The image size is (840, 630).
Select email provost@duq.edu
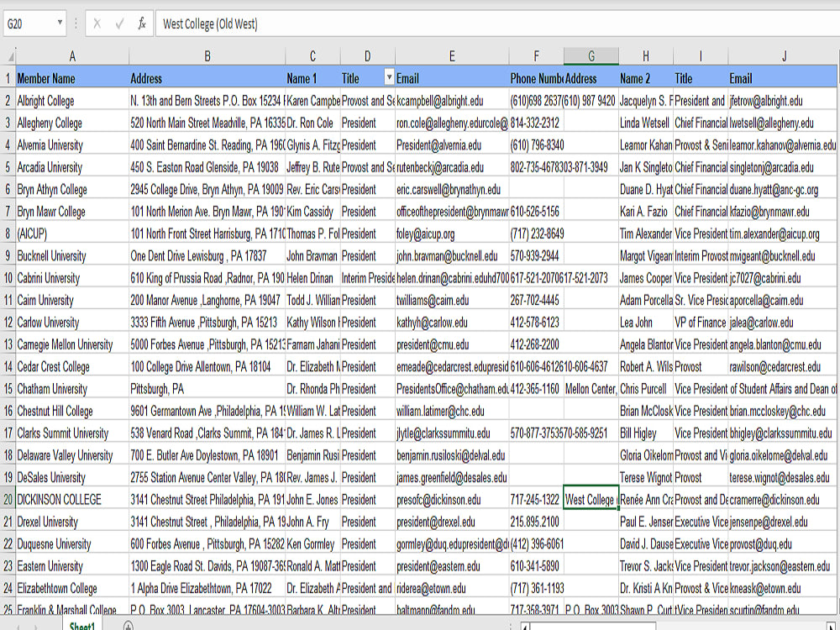[x=783, y=543]
